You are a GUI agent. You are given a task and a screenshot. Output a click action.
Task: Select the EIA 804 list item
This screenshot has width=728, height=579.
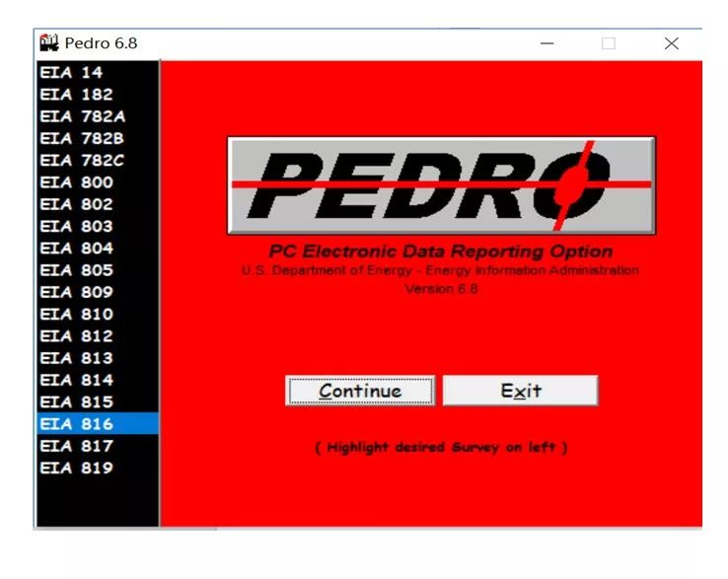click(98, 248)
